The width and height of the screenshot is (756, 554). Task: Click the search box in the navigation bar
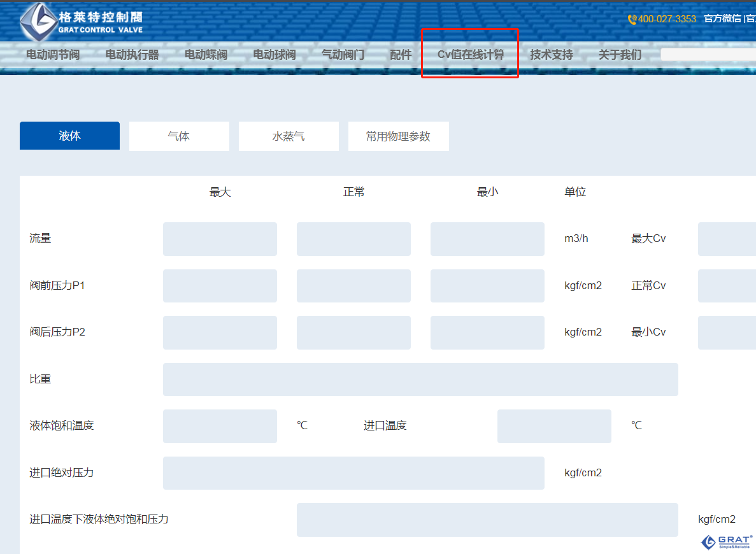tap(708, 55)
